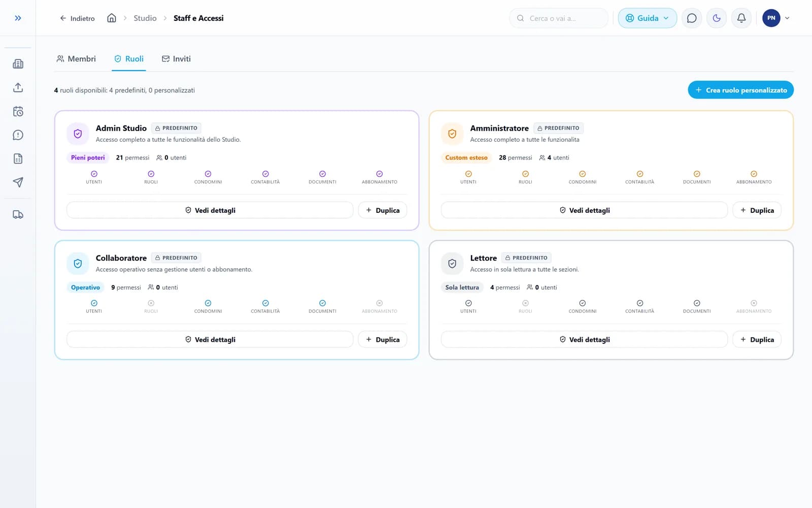The image size is (812, 508).
Task: Open the calendar clock icon in sidebar
Action: pyautogui.click(x=18, y=111)
